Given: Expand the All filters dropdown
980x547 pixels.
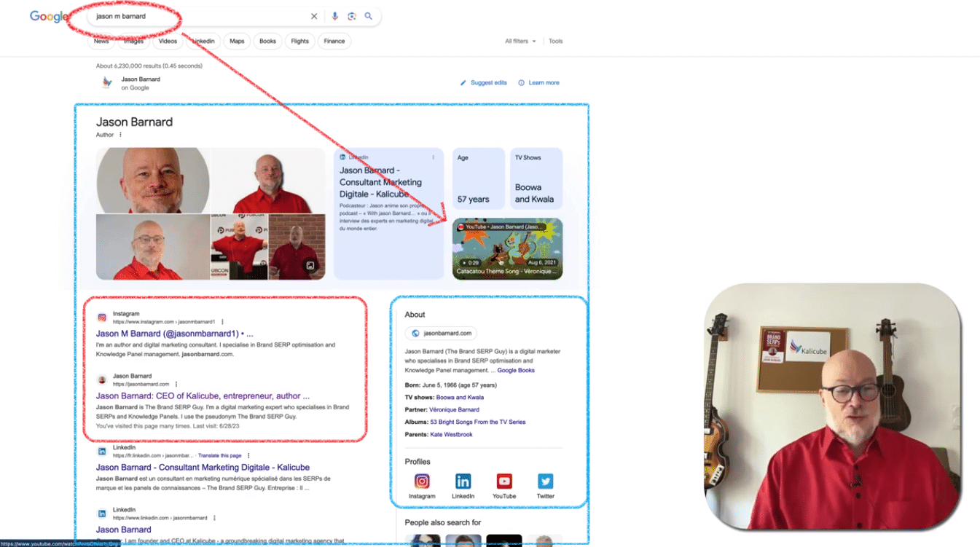Looking at the screenshot, I should click(520, 42).
